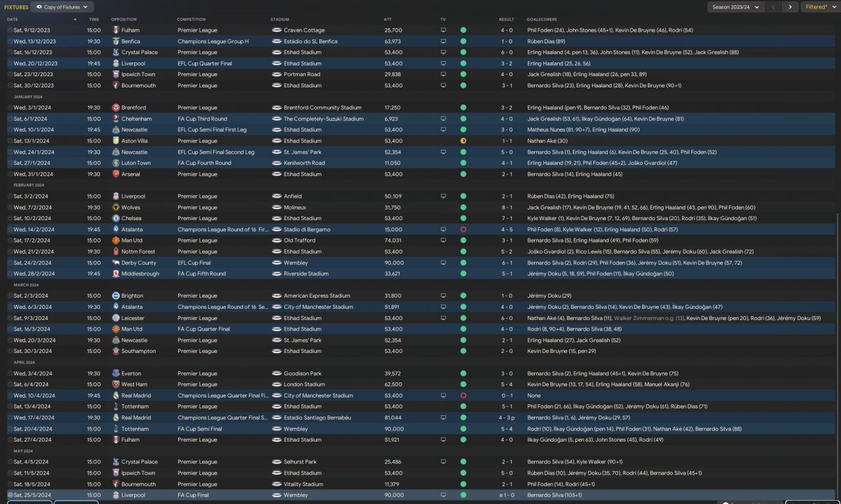Click the Chelsea club badge
Screen dimensions: 841x504
point(116,218)
